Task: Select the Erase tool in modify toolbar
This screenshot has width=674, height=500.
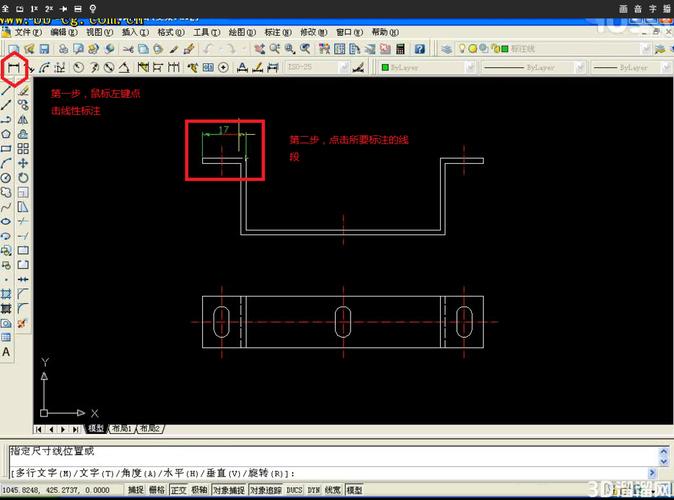Action: click(x=22, y=90)
